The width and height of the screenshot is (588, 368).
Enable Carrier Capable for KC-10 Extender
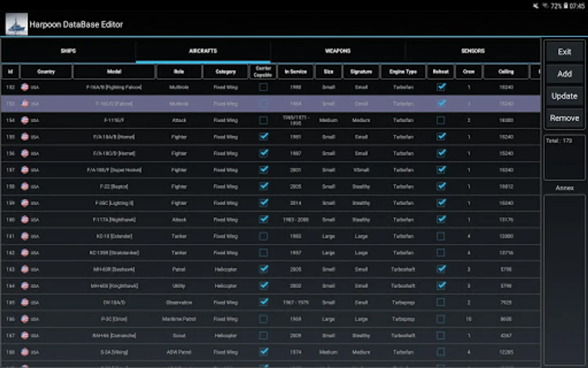263,236
